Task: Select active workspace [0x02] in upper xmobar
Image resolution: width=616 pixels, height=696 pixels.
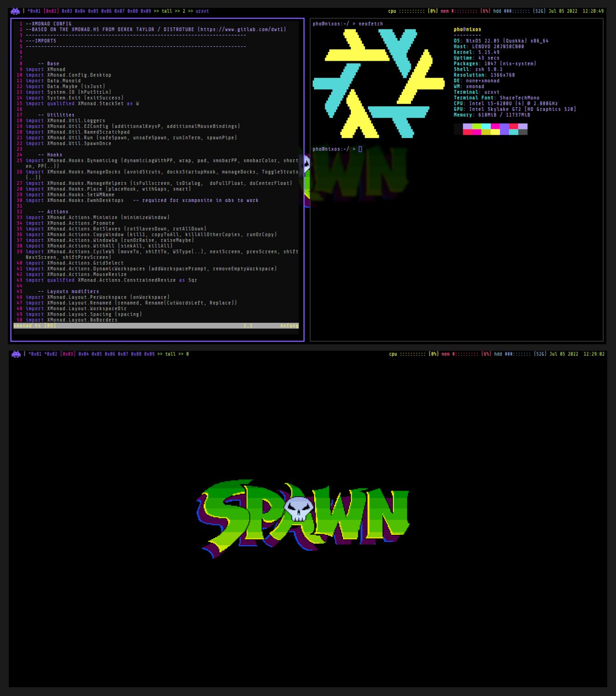Action: coord(52,11)
